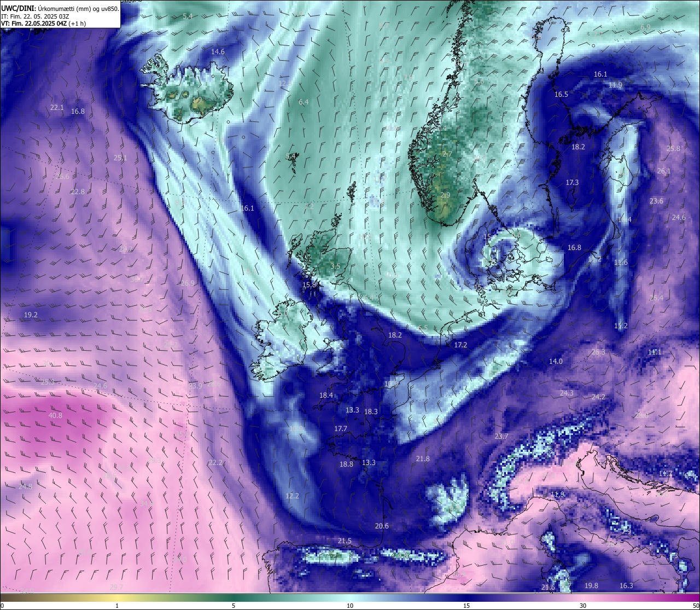Click the 16.5 value over northern Sweden
The height and width of the screenshot is (610, 700).
[x=561, y=94]
